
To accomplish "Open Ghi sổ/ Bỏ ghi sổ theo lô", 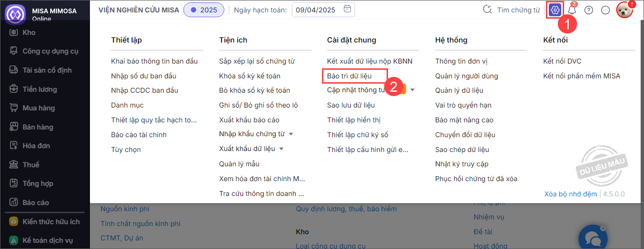I will click(258, 105).
